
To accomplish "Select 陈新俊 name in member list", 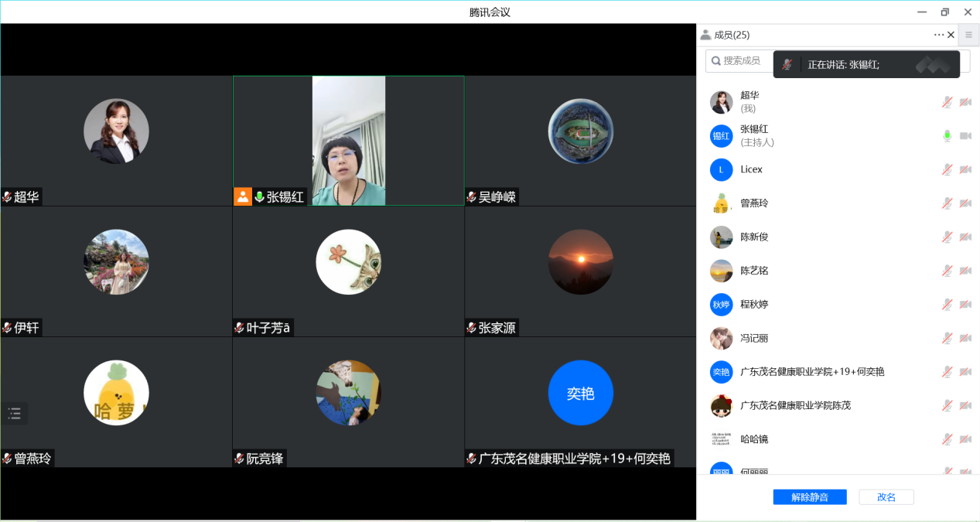I will [x=754, y=237].
